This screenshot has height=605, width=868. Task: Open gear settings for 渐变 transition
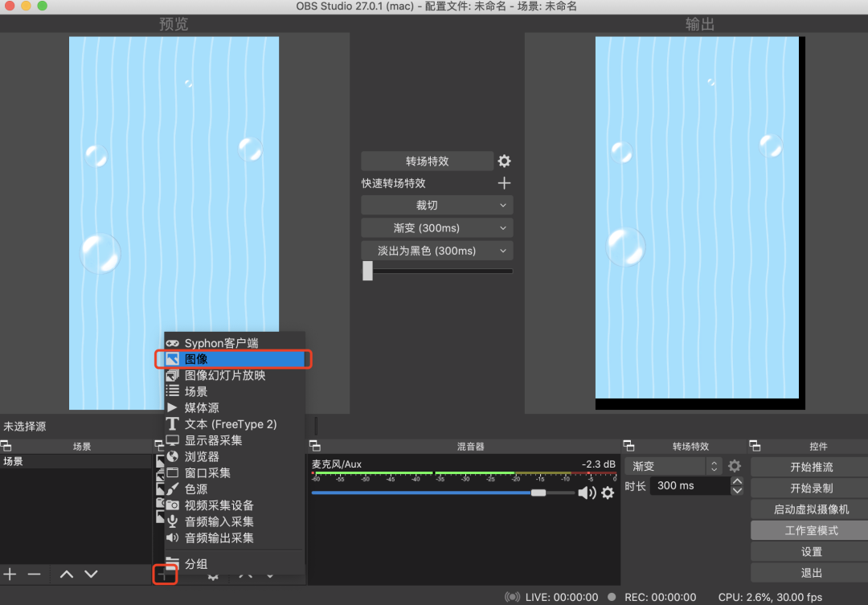(735, 466)
